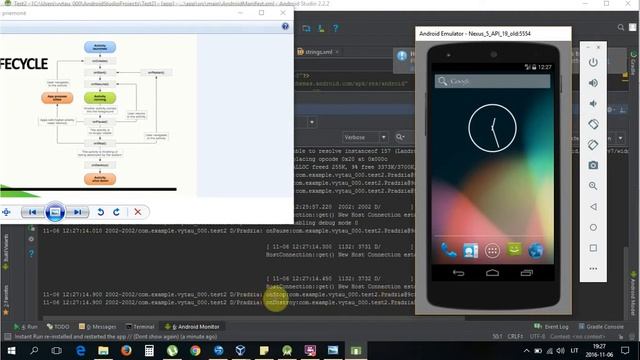
Task: Click the viewer fit-to-window icon
Action: pos(6,212)
